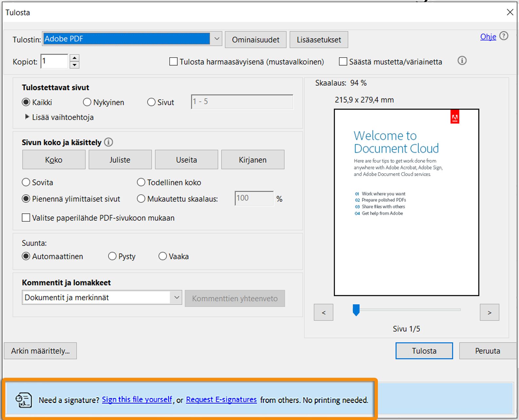The image size is (519, 420).
Task: Open the ink saving info icon
Action: (x=462, y=61)
